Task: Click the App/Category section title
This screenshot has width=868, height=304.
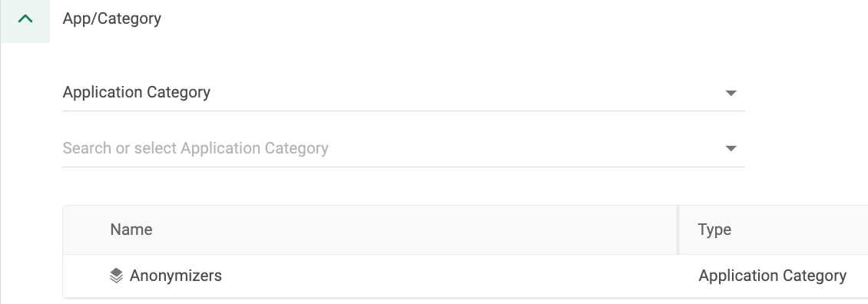Action: coord(112,18)
